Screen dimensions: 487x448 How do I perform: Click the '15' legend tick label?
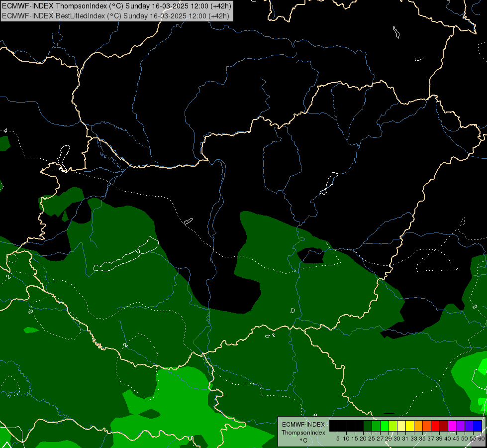(355, 439)
